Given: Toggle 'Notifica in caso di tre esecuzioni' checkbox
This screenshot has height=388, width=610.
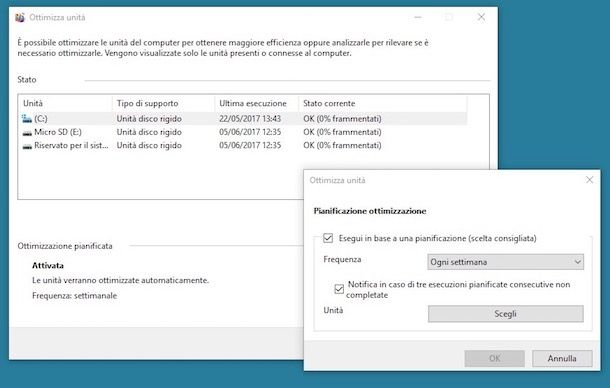Looking at the screenshot, I should (x=339, y=289).
